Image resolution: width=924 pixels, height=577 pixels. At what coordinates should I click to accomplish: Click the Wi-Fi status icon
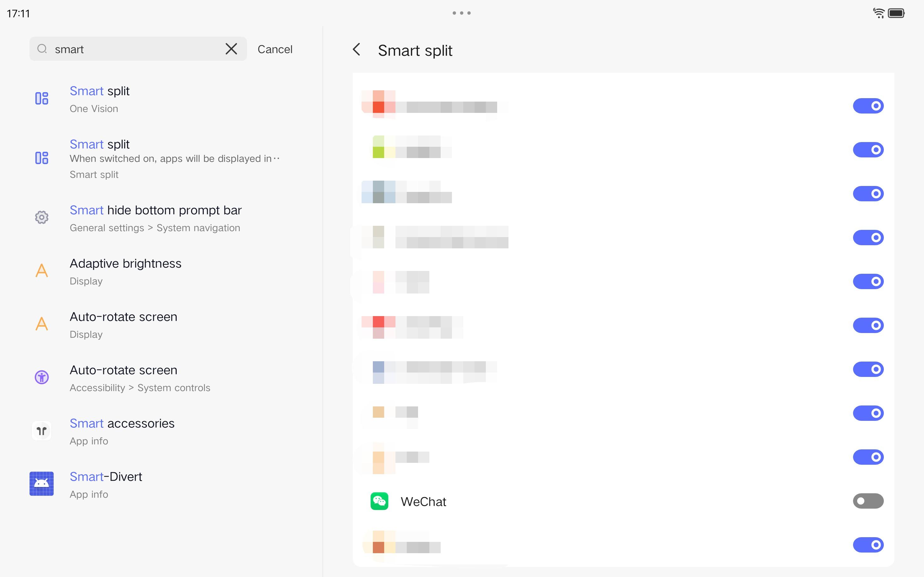(878, 13)
